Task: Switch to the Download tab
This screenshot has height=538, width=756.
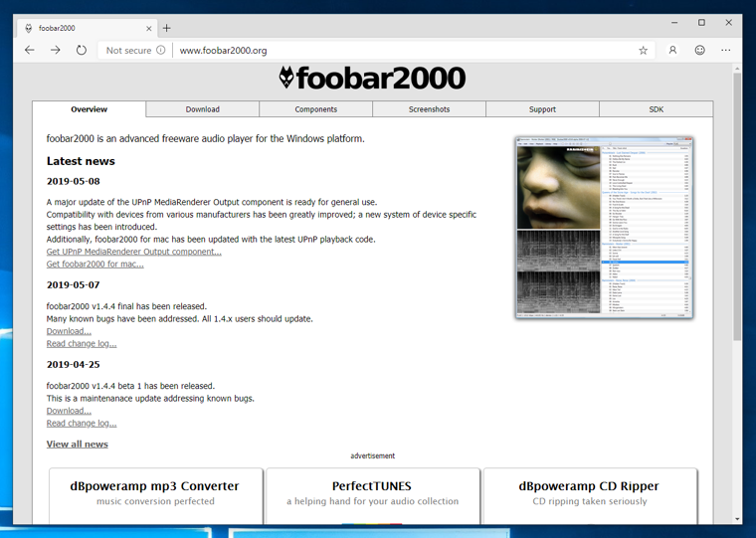Action: (203, 109)
